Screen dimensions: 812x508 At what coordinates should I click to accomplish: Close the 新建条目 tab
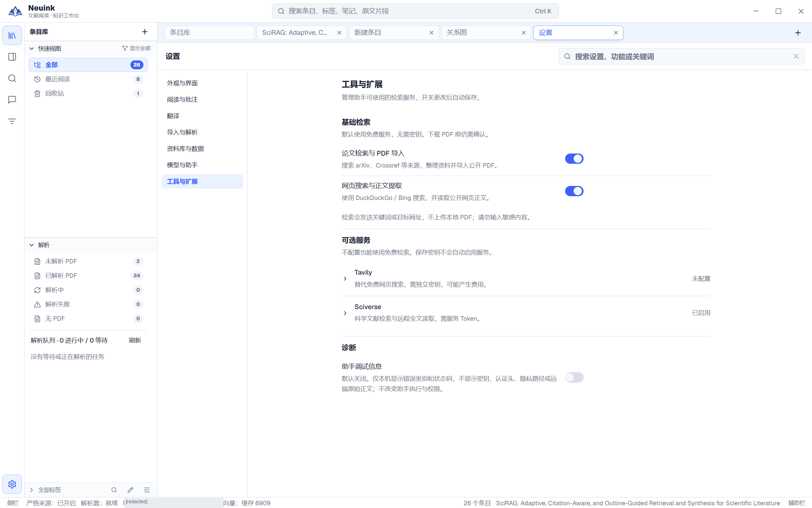tap(431, 33)
